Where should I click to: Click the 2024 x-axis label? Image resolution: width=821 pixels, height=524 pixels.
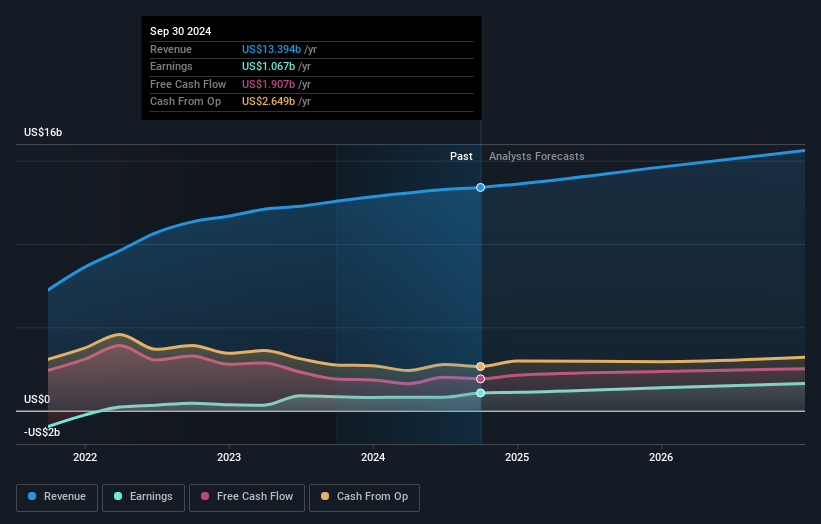click(x=373, y=457)
